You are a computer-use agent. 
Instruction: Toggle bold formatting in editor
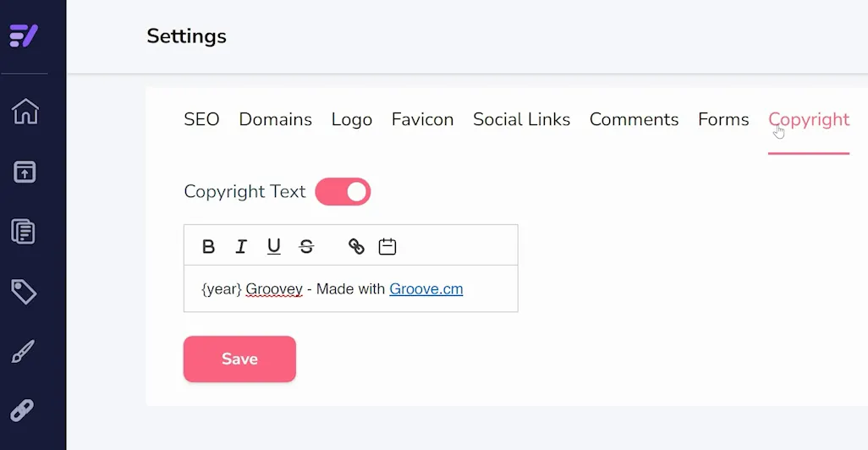208,246
